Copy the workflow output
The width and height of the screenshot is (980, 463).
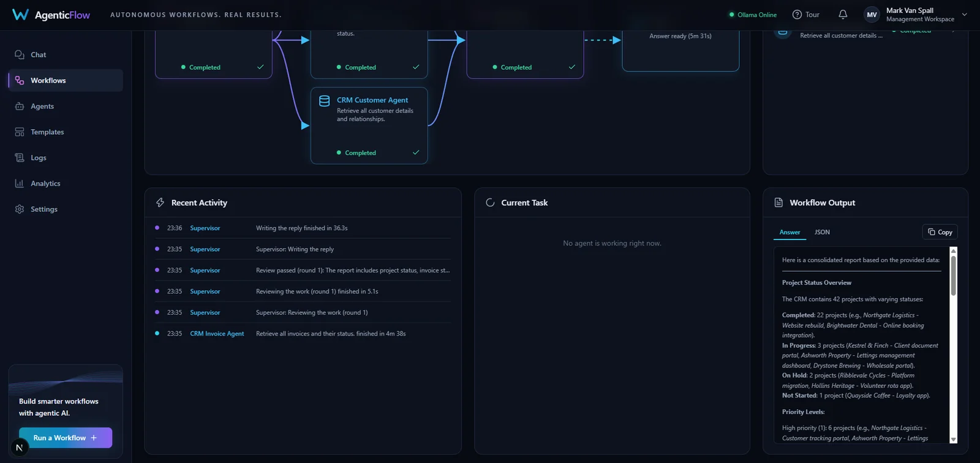(x=940, y=232)
